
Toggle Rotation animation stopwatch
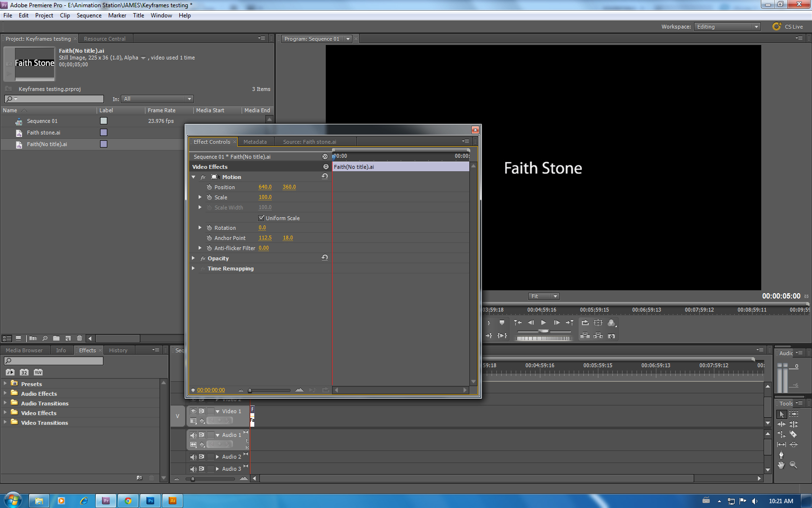coord(209,228)
